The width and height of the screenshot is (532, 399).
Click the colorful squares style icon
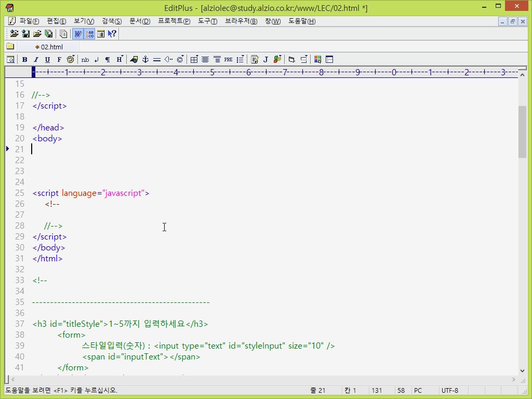coord(317,59)
